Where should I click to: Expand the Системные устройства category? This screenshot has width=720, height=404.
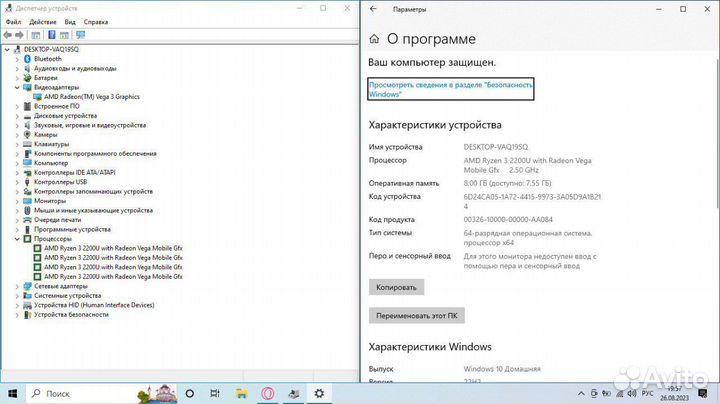point(17,296)
